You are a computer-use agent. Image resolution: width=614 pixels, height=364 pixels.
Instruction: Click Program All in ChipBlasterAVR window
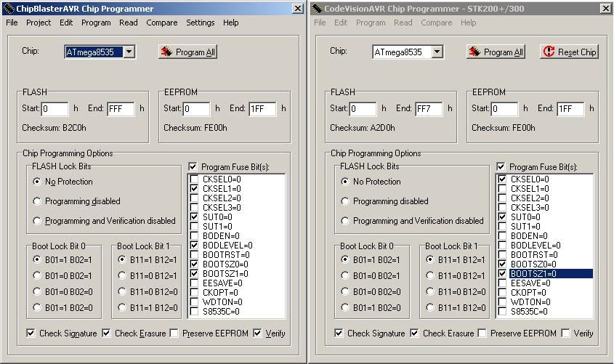[188, 52]
